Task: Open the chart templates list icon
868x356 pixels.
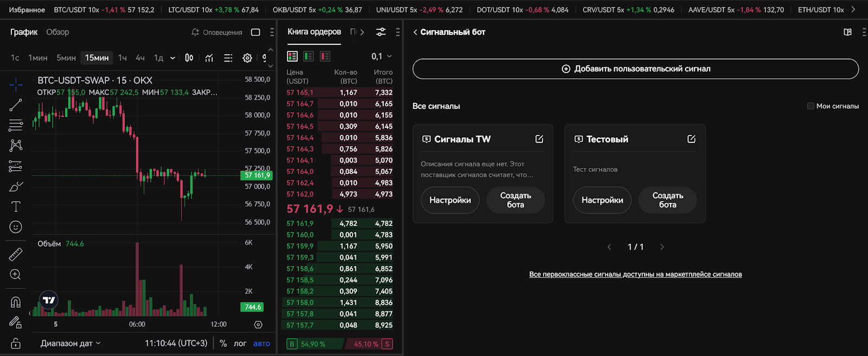Action: coord(228,57)
